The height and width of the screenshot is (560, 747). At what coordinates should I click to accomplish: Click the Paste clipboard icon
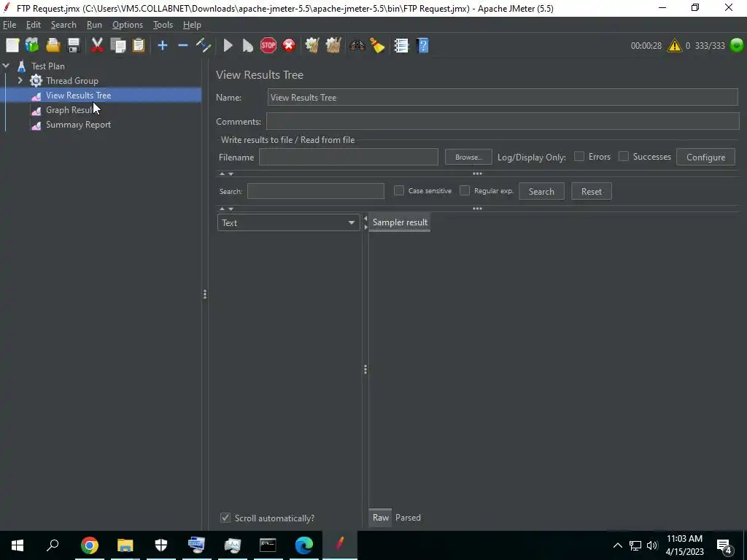(x=138, y=45)
